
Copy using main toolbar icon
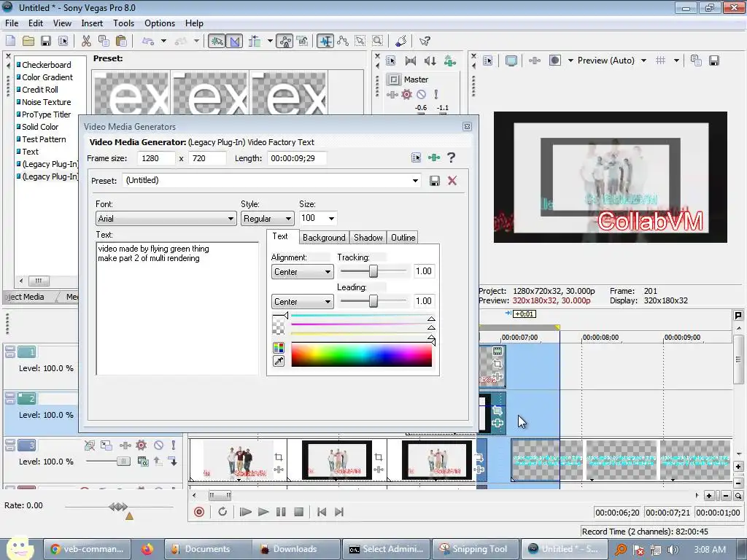click(104, 41)
